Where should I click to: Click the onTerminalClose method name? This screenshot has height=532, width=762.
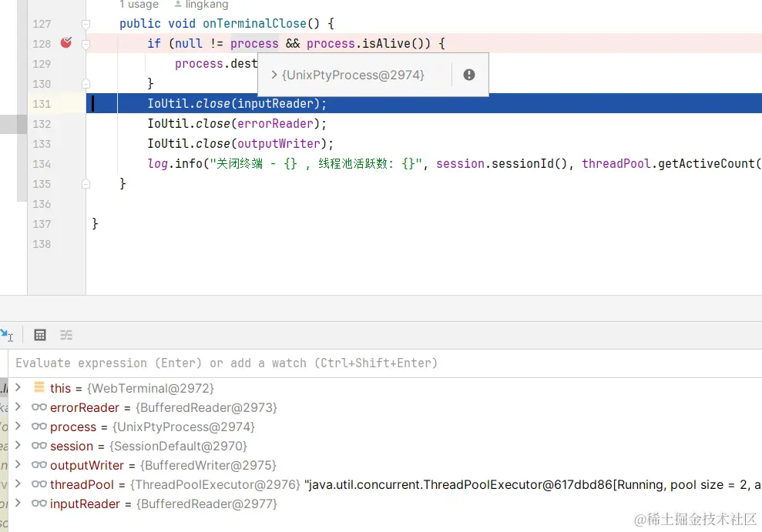pyautogui.click(x=255, y=24)
